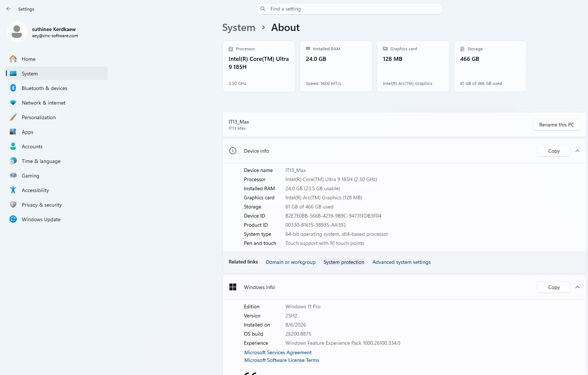Screen dimensions: 588x375
Task: Click the Graphics card 128 MB card
Action: click(x=413, y=66)
